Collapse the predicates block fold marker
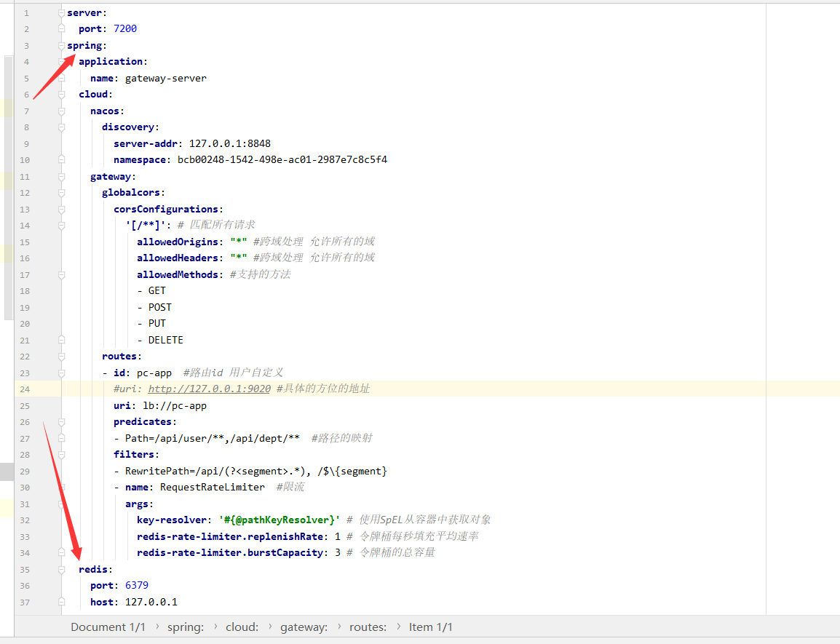840x644 pixels. coord(62,421)
